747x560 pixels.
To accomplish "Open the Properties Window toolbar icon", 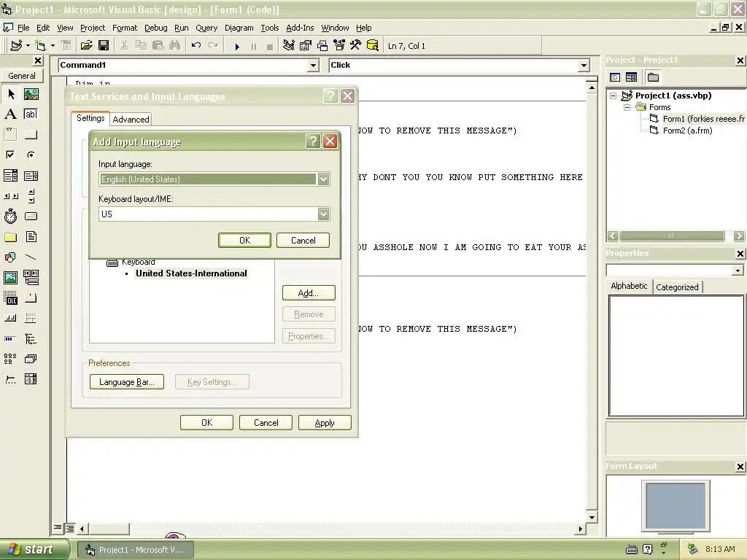I will (306, 46).
